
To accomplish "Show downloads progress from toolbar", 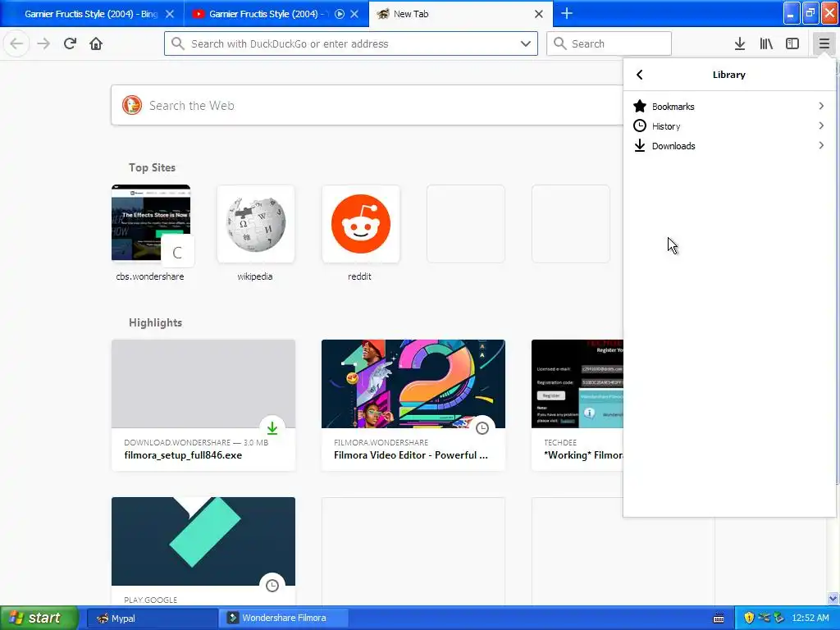I will (x=740, y=43).
